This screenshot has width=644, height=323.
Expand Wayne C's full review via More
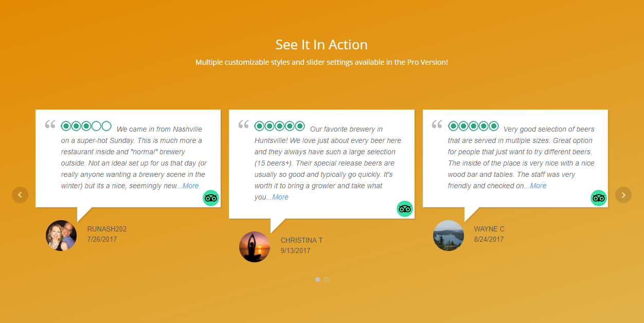538,186
